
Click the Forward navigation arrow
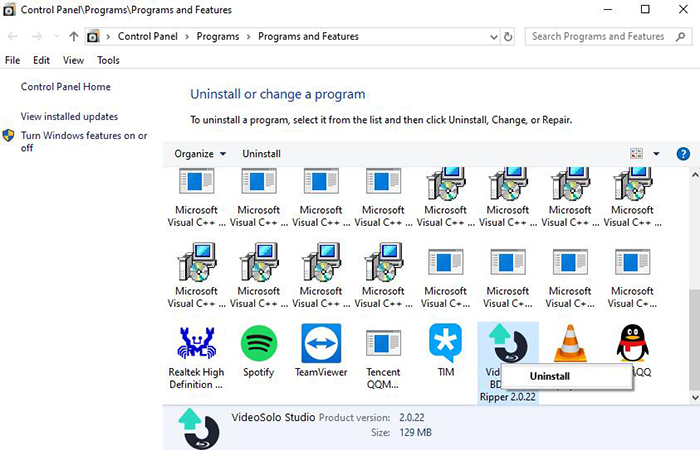click(x=37, y=37)
